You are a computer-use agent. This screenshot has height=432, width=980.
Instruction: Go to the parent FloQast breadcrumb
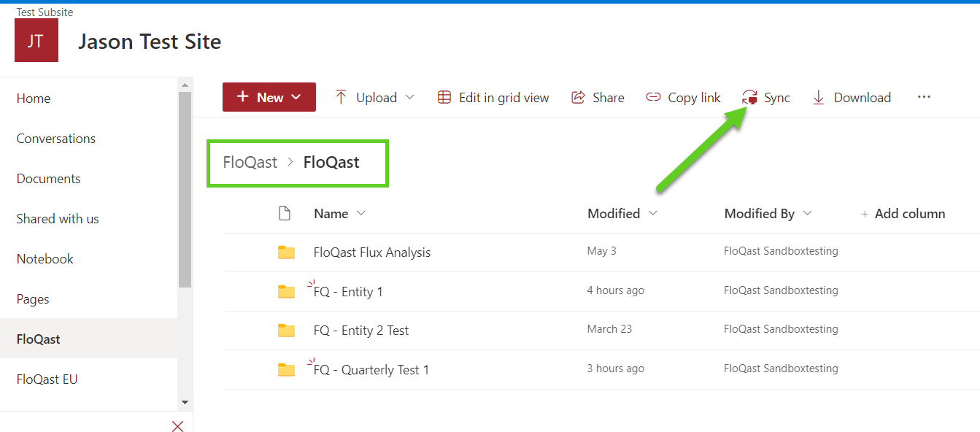pos(250,162)
